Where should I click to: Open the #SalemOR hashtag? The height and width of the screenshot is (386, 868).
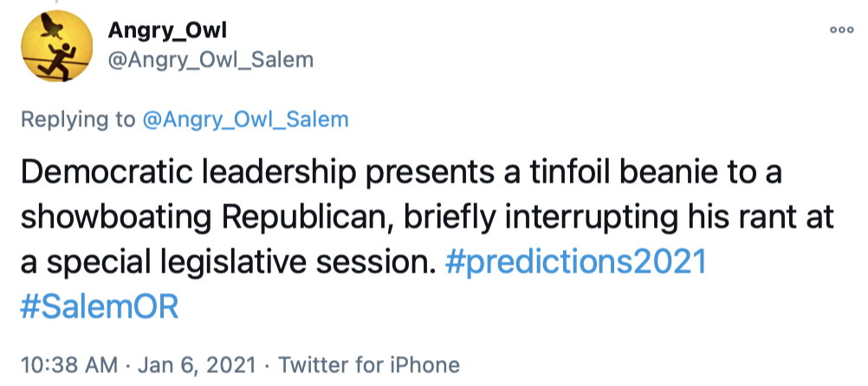tap(98, 307)
